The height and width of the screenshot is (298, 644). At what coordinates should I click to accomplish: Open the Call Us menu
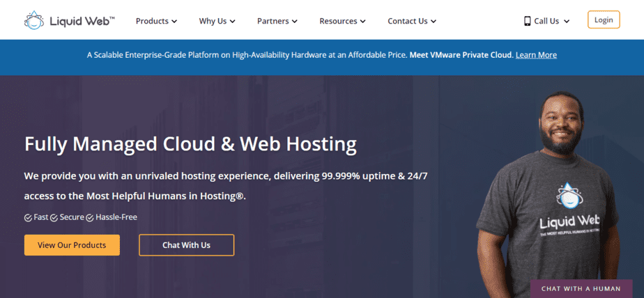[547, 21]
